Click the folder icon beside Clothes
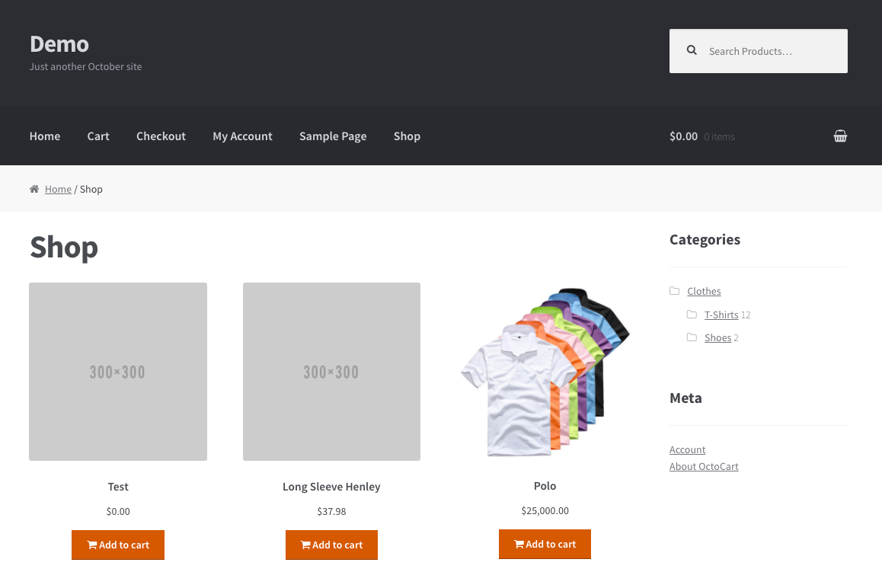Image resolution: width=882 pixels, height=588 pixels. 674,291
